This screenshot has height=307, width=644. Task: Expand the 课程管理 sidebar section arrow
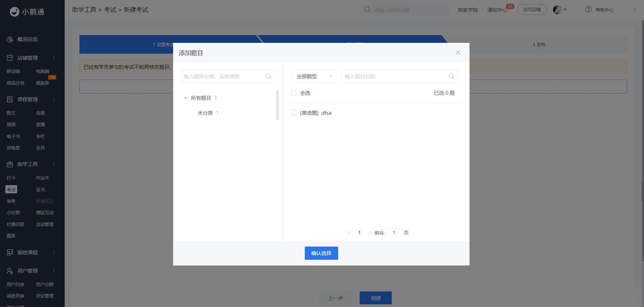(54, 100)
